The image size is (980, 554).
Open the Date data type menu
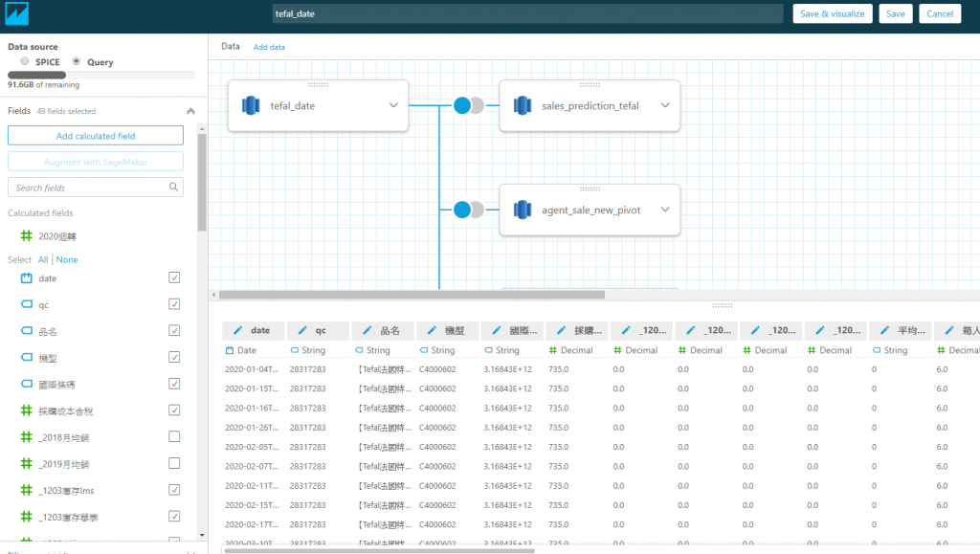click(240, 350)
